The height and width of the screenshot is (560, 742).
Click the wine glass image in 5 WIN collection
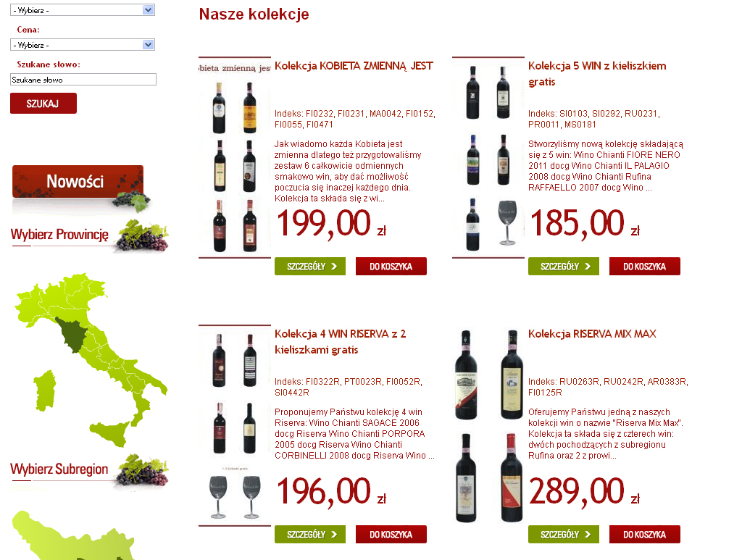(507, 222)
